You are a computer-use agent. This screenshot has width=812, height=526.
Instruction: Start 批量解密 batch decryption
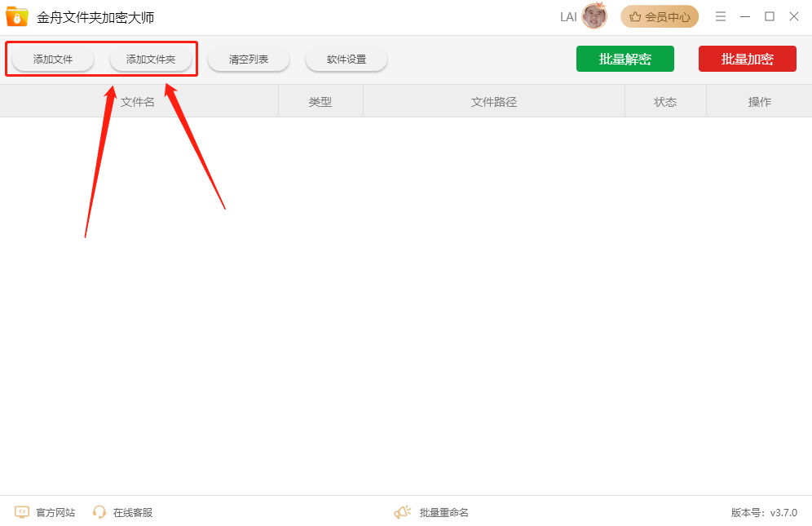pos(625,59)
